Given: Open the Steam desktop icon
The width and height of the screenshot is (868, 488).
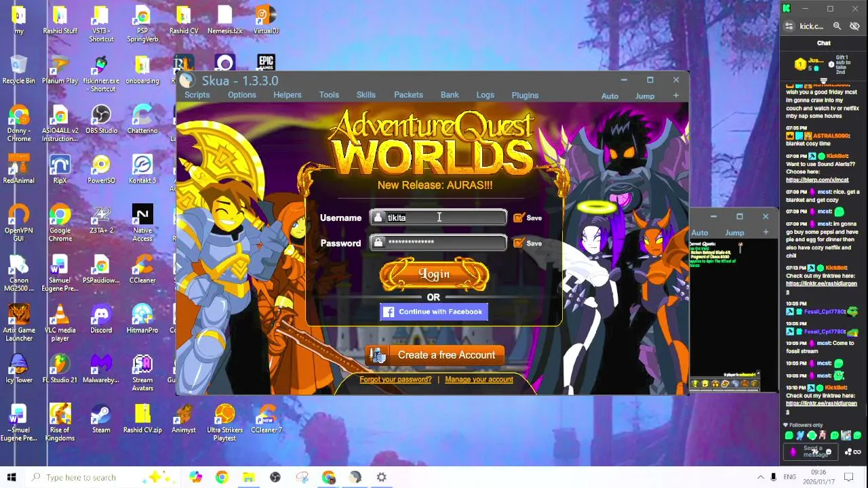Looking at the screenshot, I should (x=101, y=419).
